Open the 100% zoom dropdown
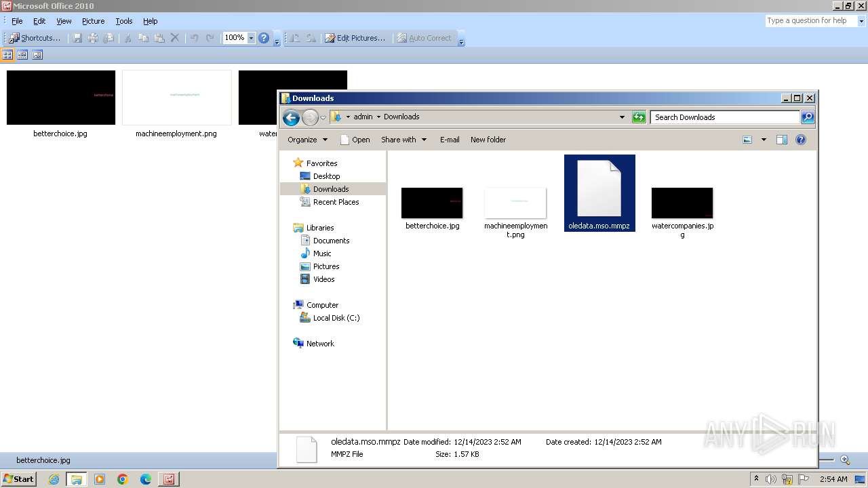 tap(251, 38)
